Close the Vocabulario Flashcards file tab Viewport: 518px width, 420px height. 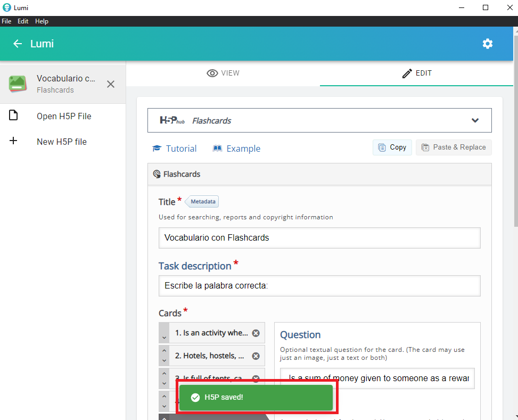coord(110,84)
